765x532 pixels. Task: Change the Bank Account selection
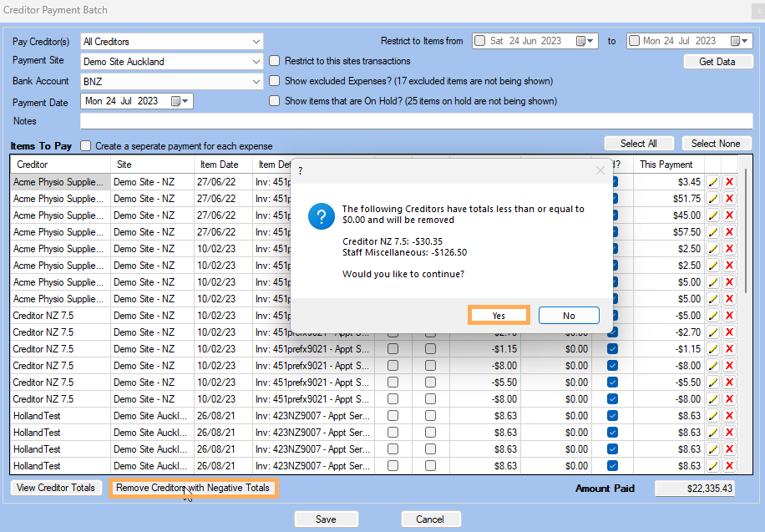[x=254, y=81]
